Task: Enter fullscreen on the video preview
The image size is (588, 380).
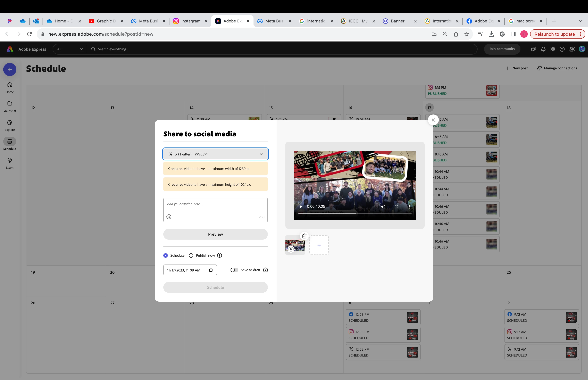Action: pos(396,206)
